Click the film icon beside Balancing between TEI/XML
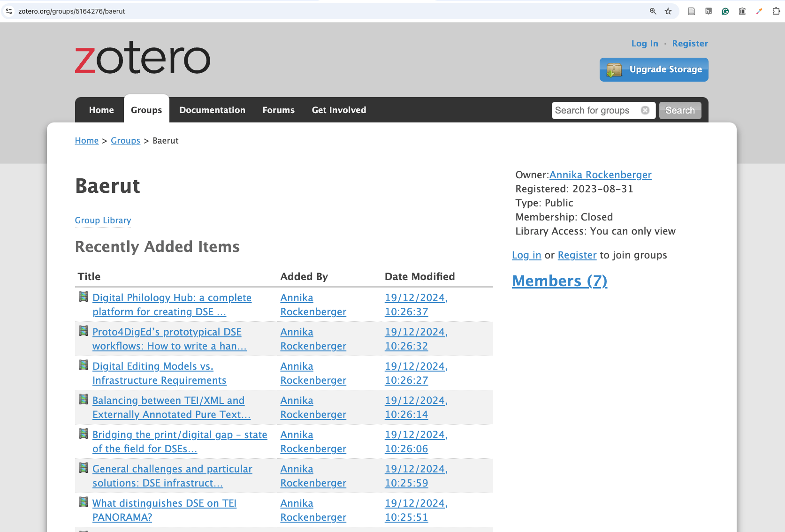785x532 pixels. click(x=84, y=399)
